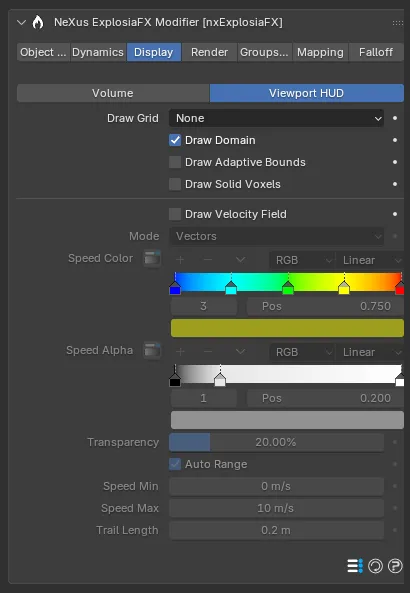Image resolution: width=410 pixels, height=593 pixels.
Task: Click Speed Color Pos 0.750 field
Action: click(x=326, y=306)
